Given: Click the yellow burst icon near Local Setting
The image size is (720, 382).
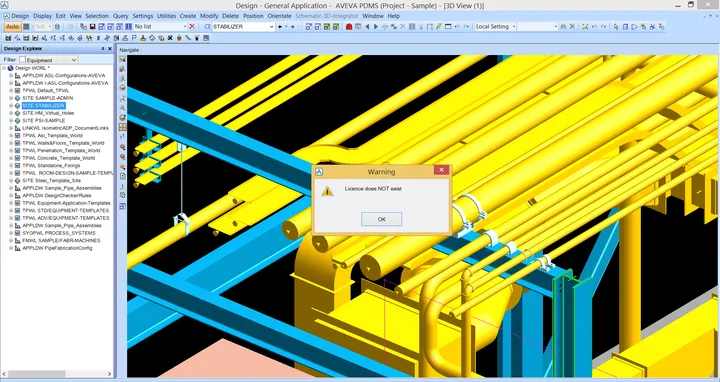Looking at the screenshot, I should tap(585, 27).
